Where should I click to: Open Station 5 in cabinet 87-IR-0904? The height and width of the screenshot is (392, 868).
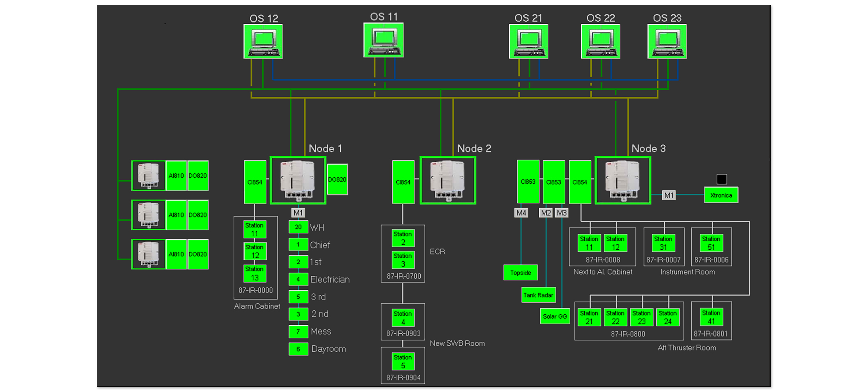point(403,361)
